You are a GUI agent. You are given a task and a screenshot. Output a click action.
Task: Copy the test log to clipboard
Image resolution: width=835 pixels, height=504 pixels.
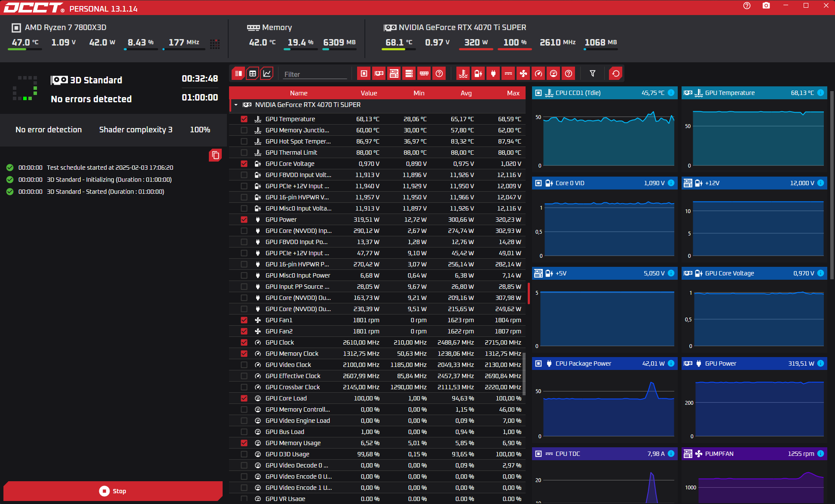215,155
